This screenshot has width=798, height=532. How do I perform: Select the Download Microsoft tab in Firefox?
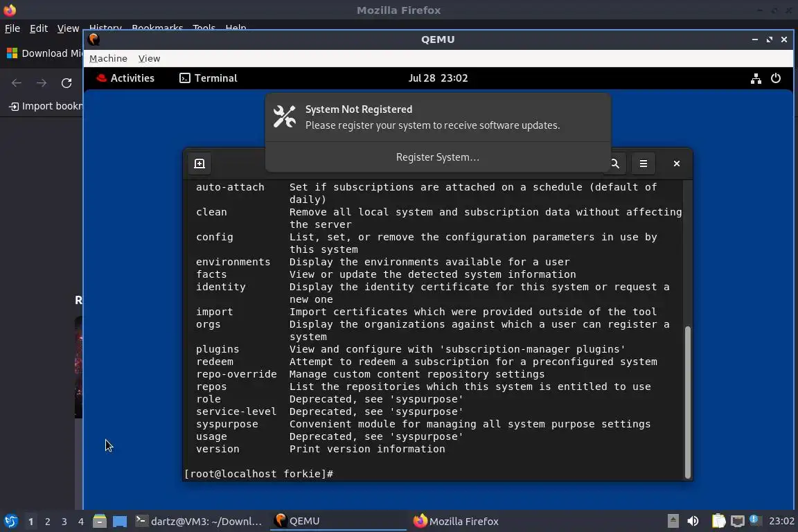click(x=44, y=53)
